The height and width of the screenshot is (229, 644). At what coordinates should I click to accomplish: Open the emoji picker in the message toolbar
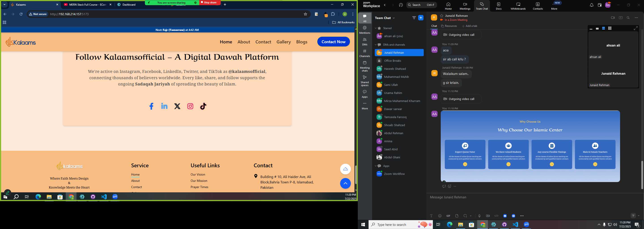click(440, 216)
